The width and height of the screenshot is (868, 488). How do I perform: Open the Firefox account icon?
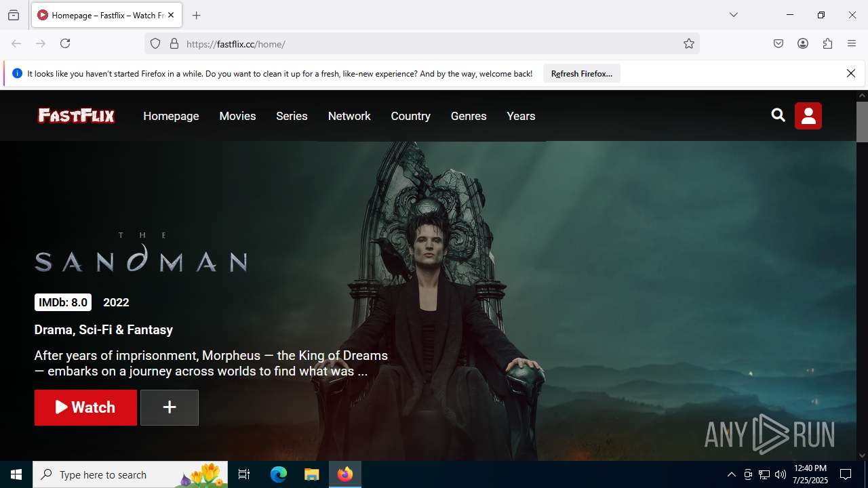[803, 43]
